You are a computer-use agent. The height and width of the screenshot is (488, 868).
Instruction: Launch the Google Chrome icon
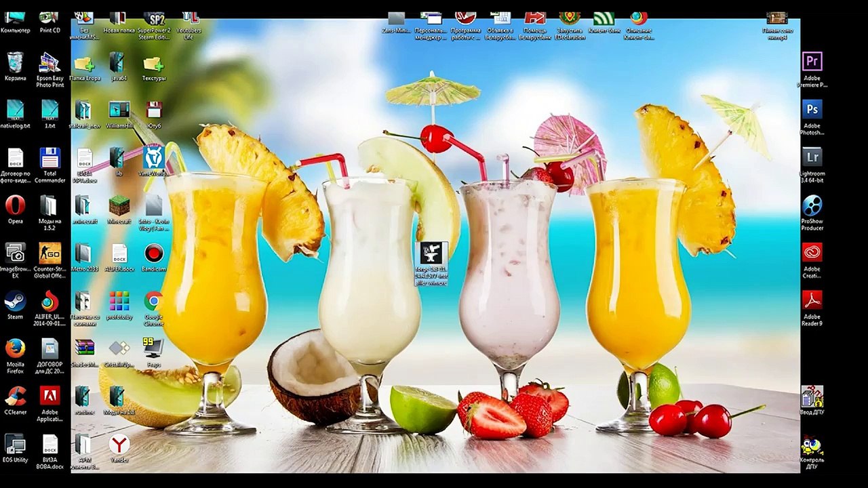coord(154,308)
